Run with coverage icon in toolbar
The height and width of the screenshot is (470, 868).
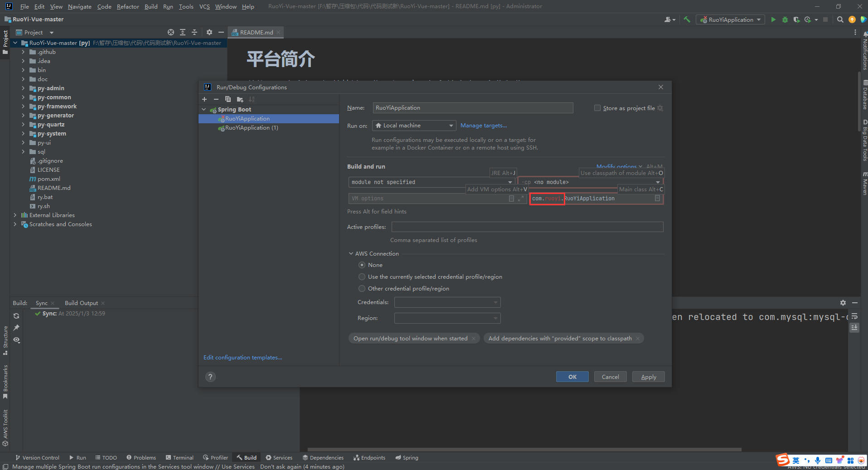tap(796, 19)
